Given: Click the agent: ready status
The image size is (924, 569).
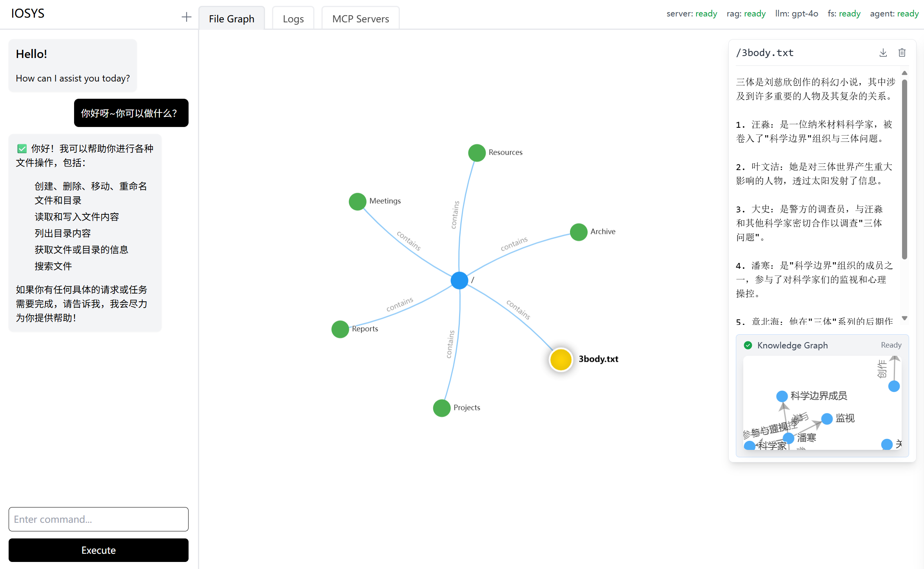Looking at the screenshot, I should pos(894,14).
